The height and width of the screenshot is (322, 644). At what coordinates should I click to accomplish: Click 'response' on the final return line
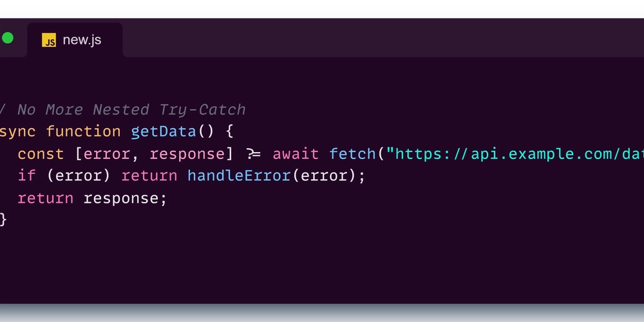[x=121, y=198]
